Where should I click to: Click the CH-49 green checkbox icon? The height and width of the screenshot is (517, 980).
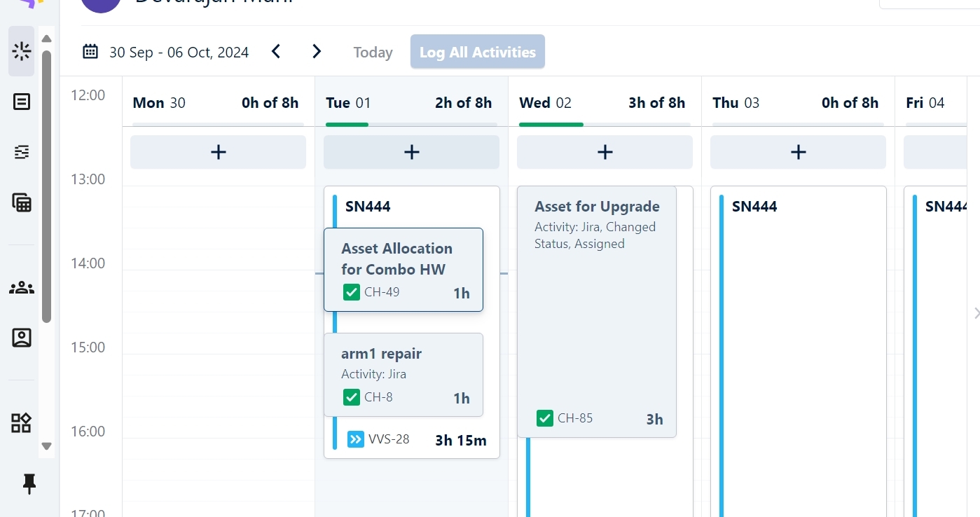pyautogui.click(x=352, y=292)
